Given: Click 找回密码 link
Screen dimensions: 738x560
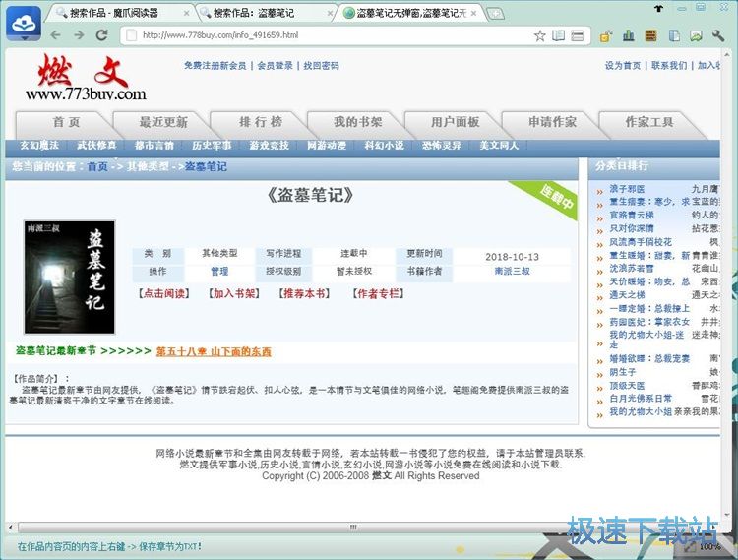Looking at the screenshot, I should (x=321, y=66).
